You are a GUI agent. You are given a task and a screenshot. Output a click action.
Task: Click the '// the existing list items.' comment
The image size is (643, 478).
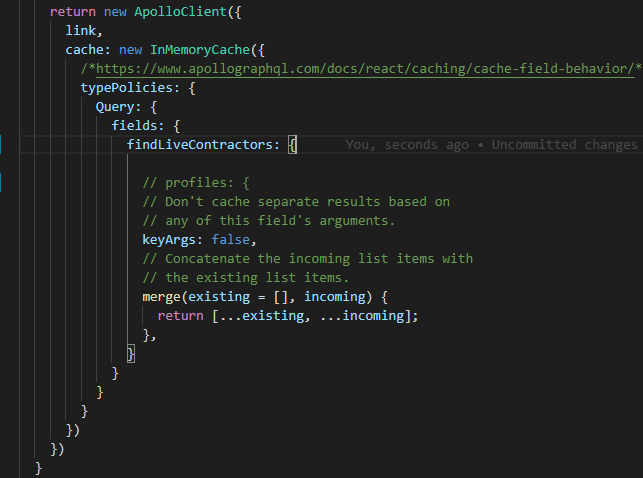[x=245, y=278]
